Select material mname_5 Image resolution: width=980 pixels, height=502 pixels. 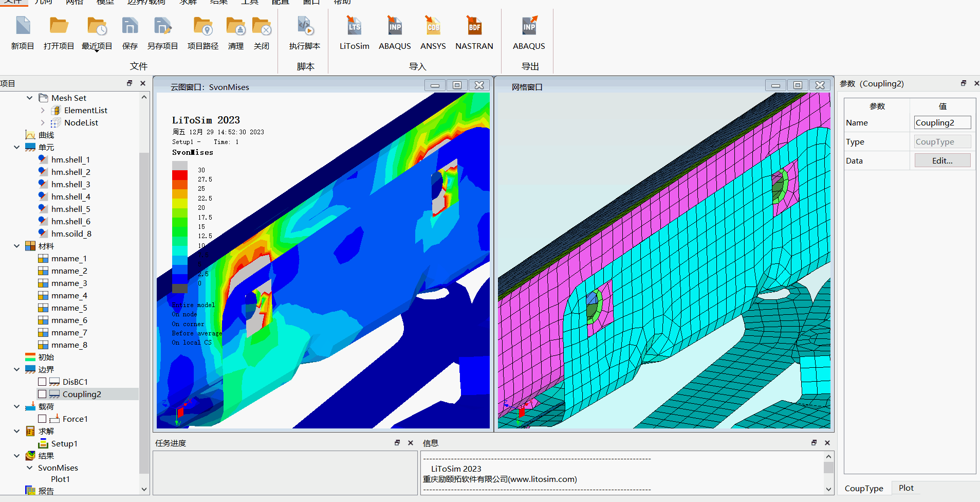coord(69,308)
